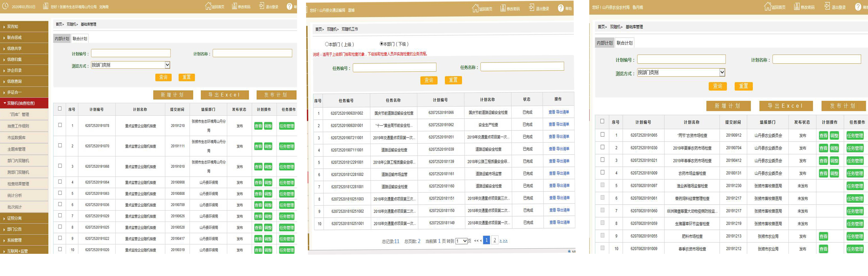Expand 系统管理 sidebar menu
868x276 pixels.
24,240
